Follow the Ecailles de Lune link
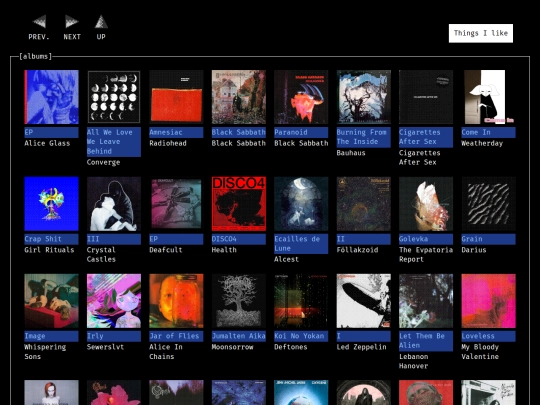Screen dimensions: 540x405 pyautogui.click(x=301, y=244)
